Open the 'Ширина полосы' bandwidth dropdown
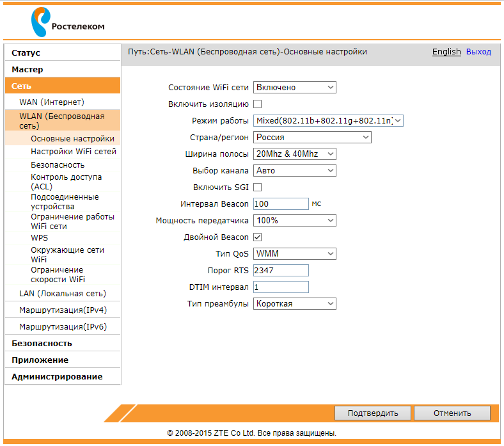 pyautogui.click(x=295, y=154)
